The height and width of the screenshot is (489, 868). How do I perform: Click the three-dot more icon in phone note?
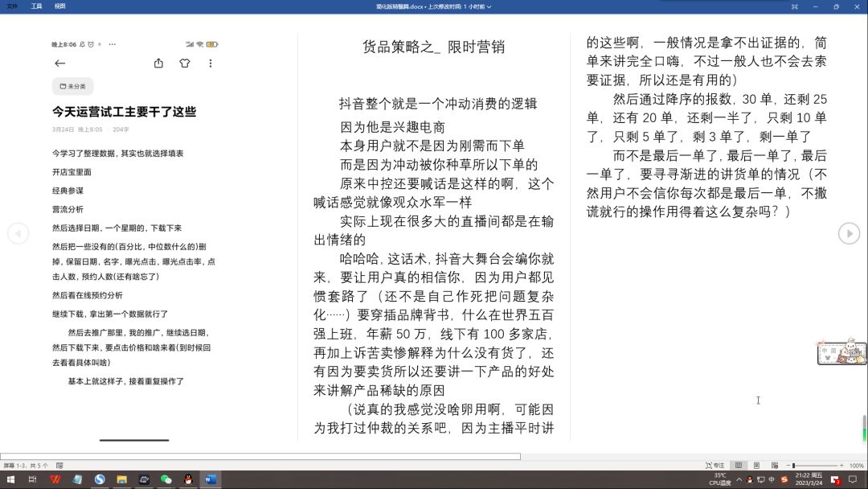click(x=211, y=63)
